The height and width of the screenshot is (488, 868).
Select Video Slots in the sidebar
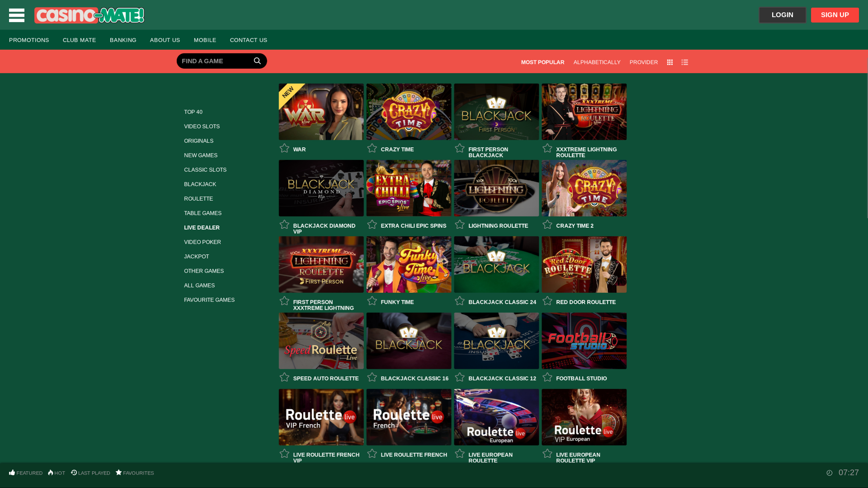pyautogui.click(x=202, y=126)
